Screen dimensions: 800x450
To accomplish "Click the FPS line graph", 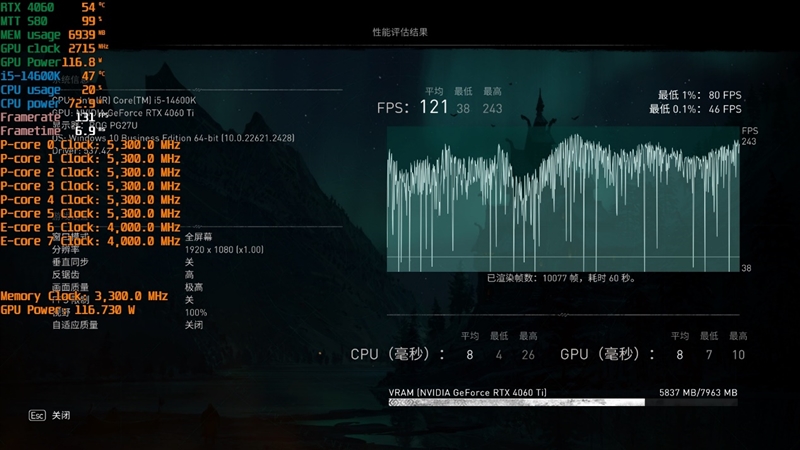I will click(x=563, y=199).
